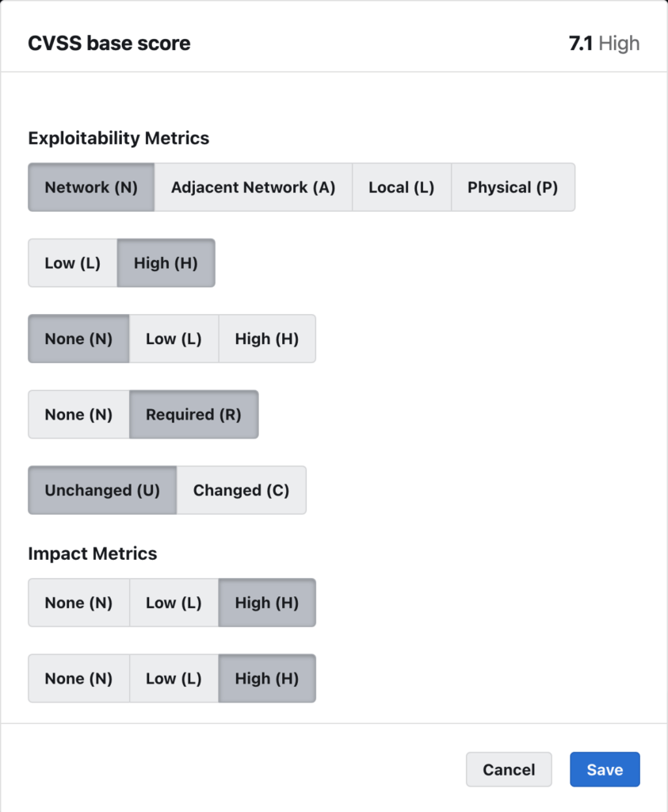The width and height of the screenshot is (668, 812).
Task: Set attack complexity to High (H)
Action: [x=166, y=262]
